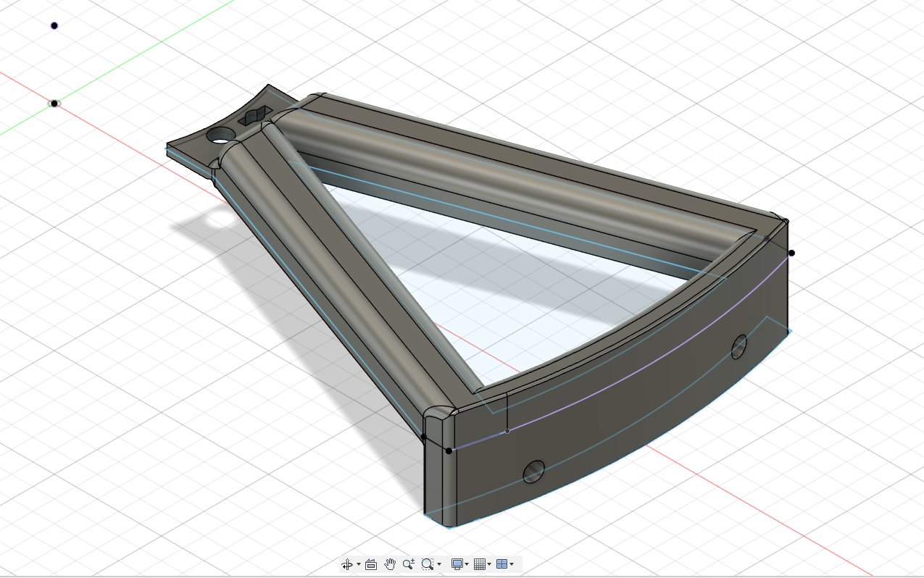Select the origin point where the axes meet
The height and width of the screenshot is (578, 924).
[54, 104]
